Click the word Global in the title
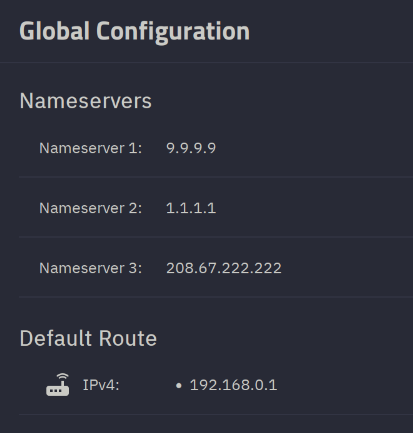The image size is (413, 433). [55, 31]
